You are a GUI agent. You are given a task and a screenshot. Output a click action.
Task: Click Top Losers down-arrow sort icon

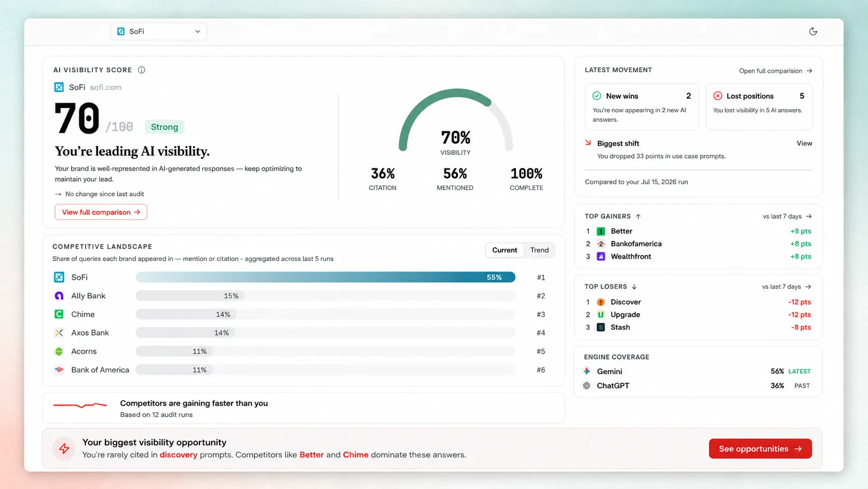coord(634,286)
